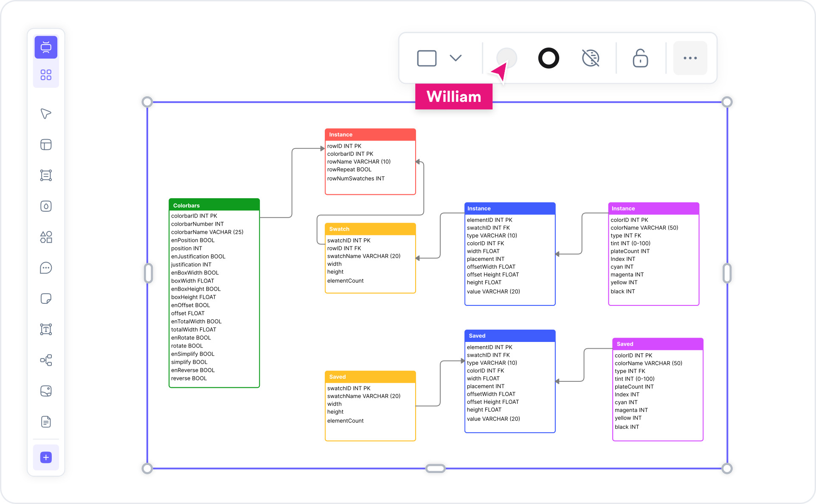Open the comment tool
This screenshot has height=504, width=816.
pos(46,268)
